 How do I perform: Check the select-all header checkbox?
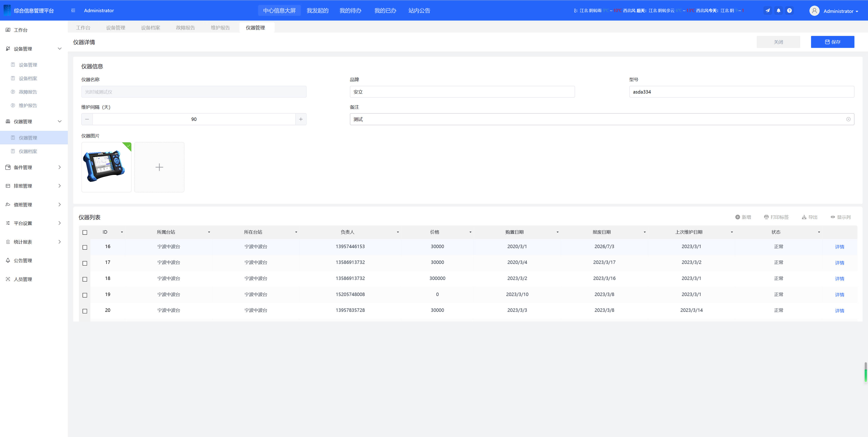pos(85,233)
